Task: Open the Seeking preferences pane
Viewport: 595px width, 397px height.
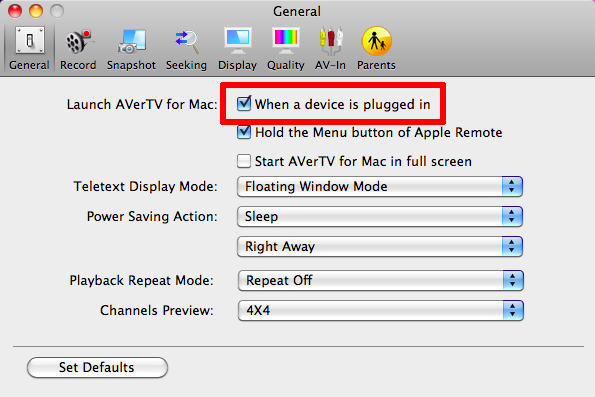Action: (186, 49)
